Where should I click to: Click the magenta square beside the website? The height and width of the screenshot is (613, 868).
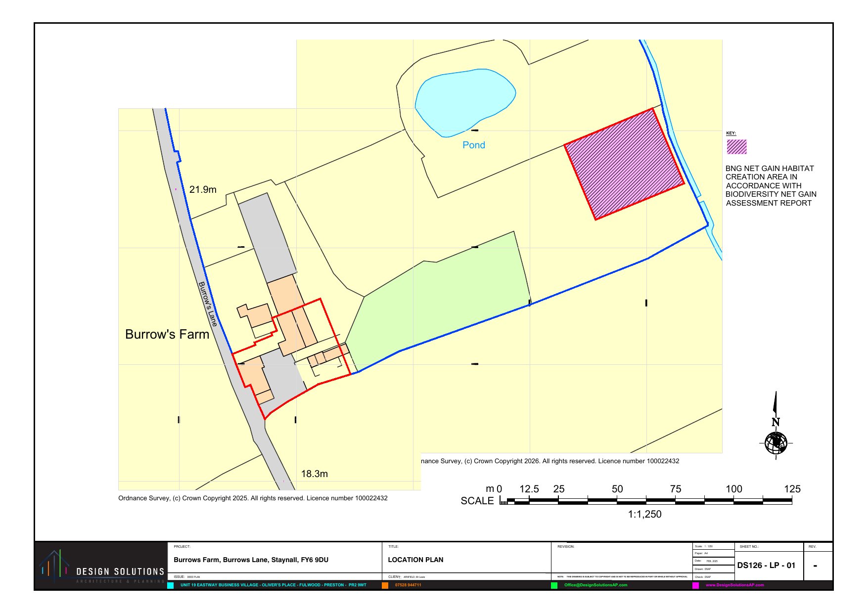point(695,585)
